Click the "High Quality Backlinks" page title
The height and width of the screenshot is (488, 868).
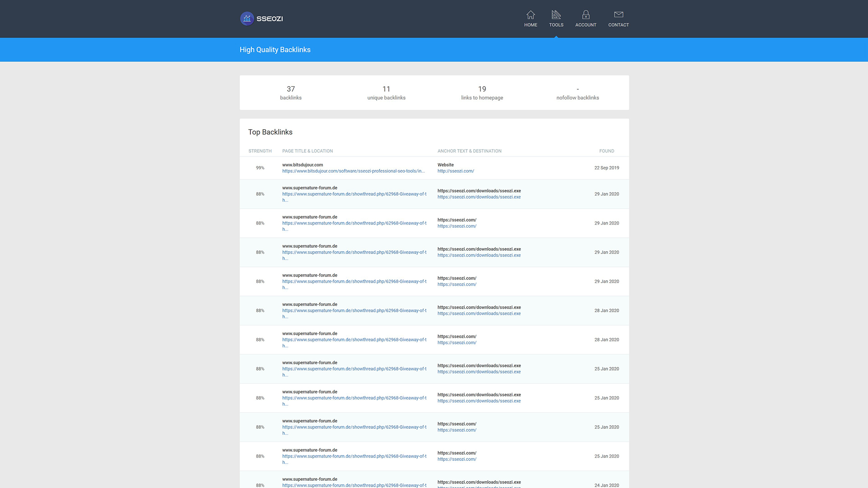275,50
